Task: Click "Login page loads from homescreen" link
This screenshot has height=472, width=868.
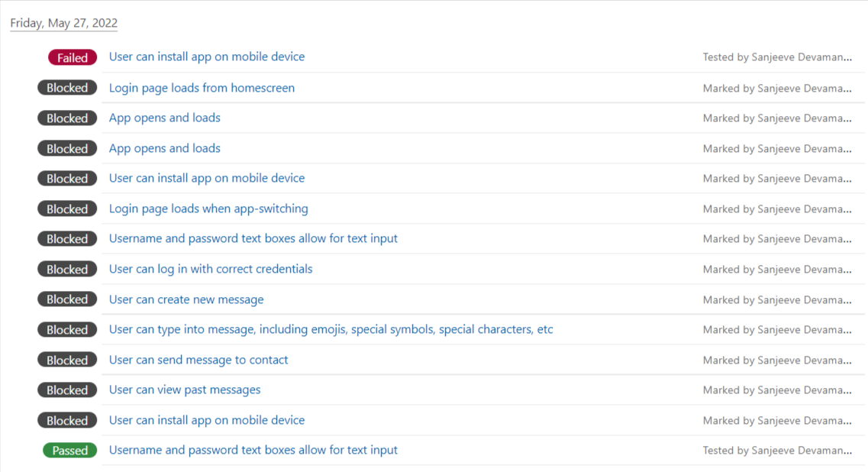Action: (202, 88)
